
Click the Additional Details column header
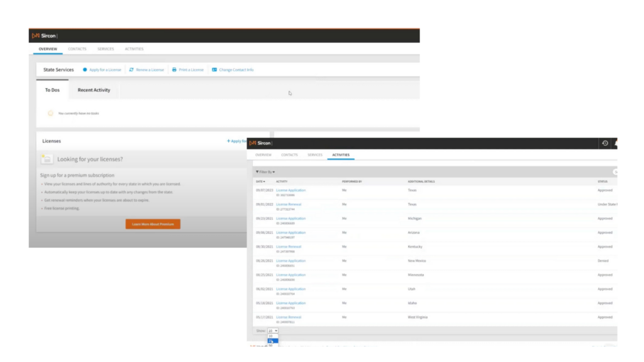click(421, 182)
